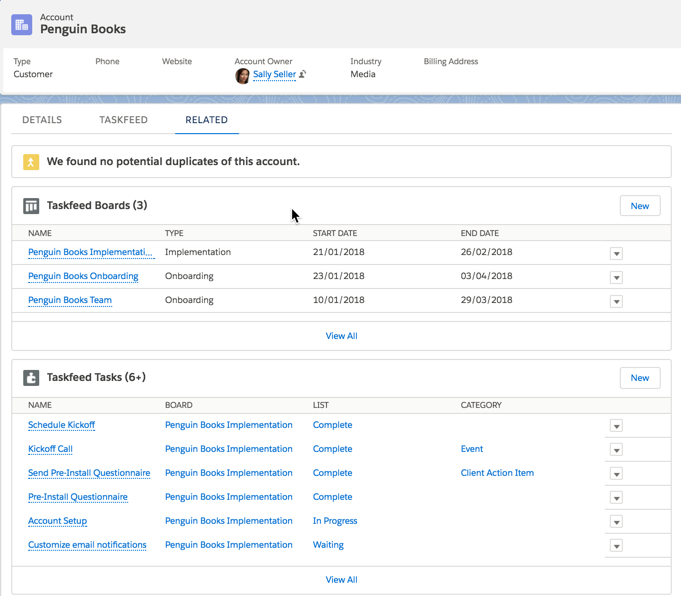Expand row menu for Schedule Kickoff
Viewport: 681px width, 596px height.
(616, 426)
